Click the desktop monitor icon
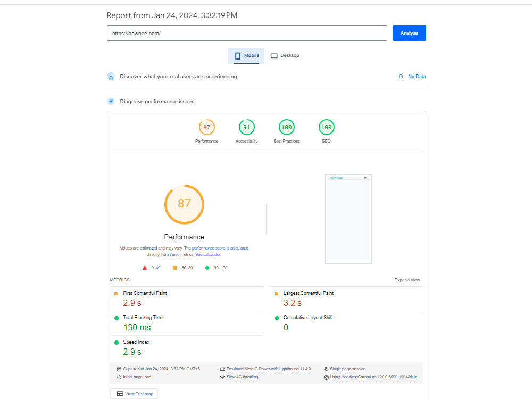The image size is (532, 399). click(x=274, y=55)
